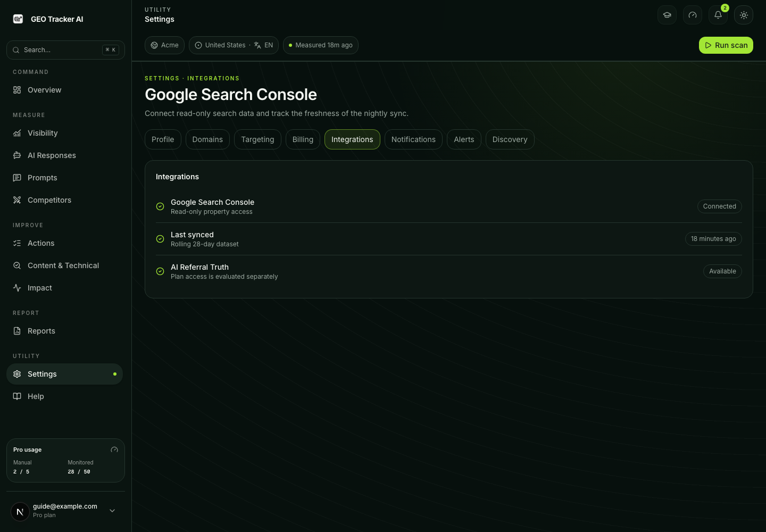Click the Measured 18m ago status pill

click(x=321, y=45)
